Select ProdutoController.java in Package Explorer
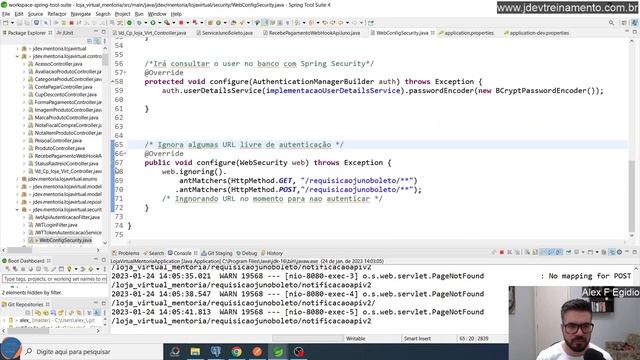Viewport: 640px width, 360px height. pyautogui.click(x=60, y=148)
